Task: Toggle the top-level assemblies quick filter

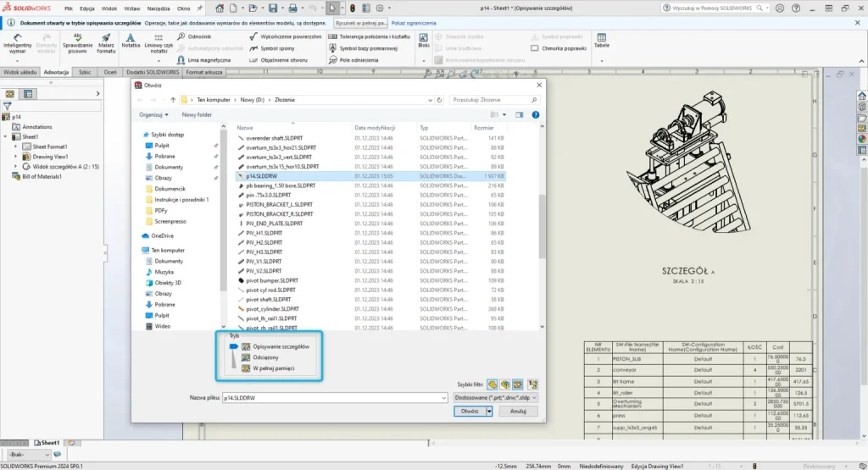Action: [x=532, y=384]
